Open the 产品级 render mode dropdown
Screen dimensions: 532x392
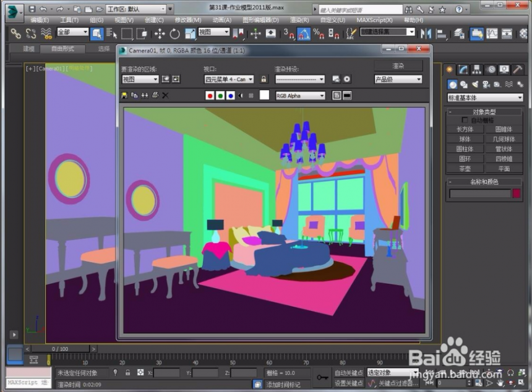pos(398,79)
